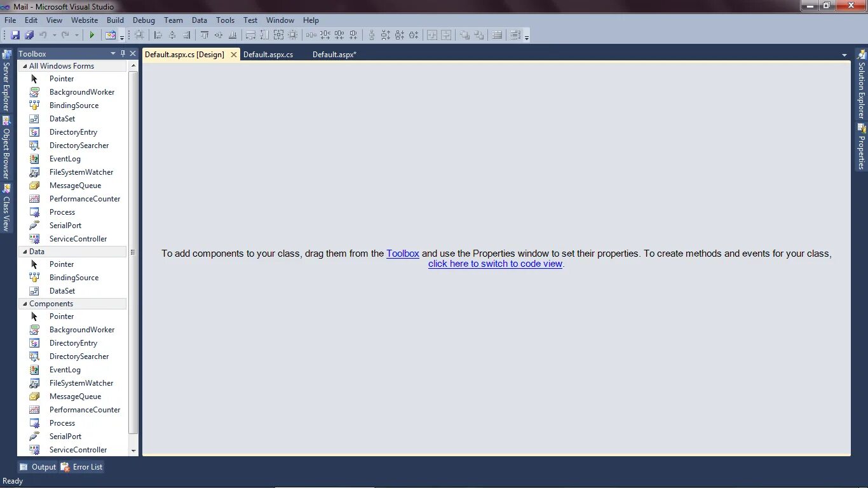Save the current file with Save icon
The image size is (868, 488).
tap(15, 35)
